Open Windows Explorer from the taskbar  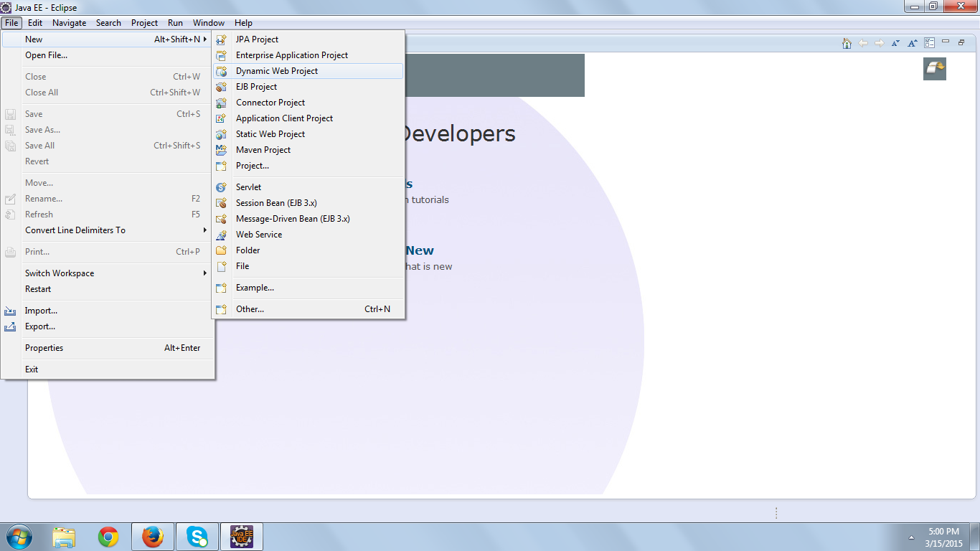(x=64, y=537)
